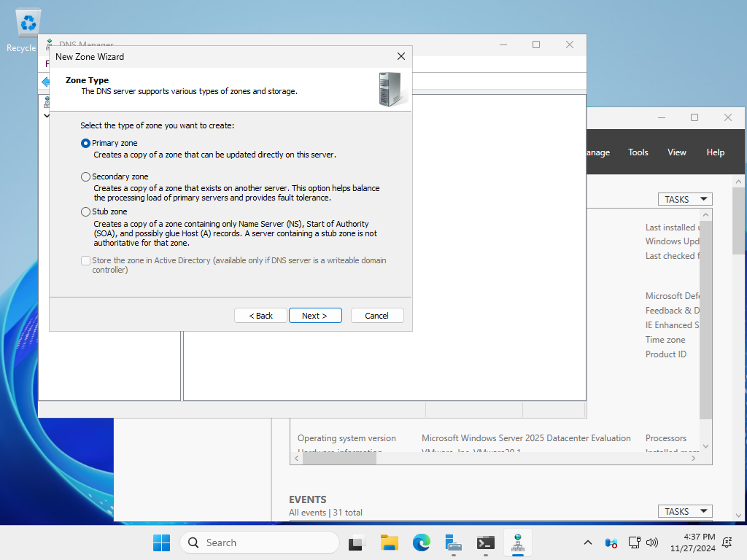Click the Time zone property label

(665, 340)
